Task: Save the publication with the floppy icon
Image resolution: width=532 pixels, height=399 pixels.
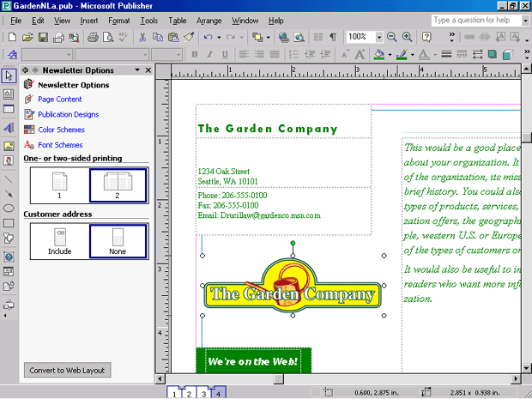Action: (x=43, y=37)
